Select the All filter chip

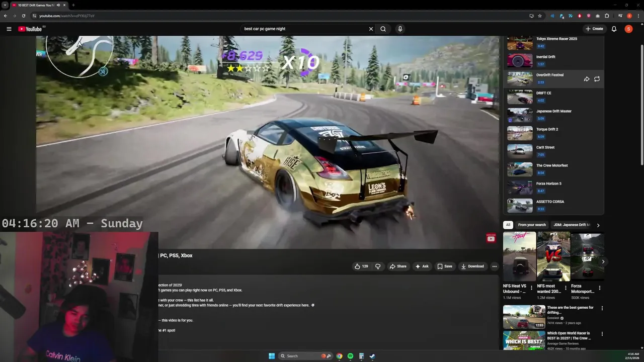click(x=508, y=225)
